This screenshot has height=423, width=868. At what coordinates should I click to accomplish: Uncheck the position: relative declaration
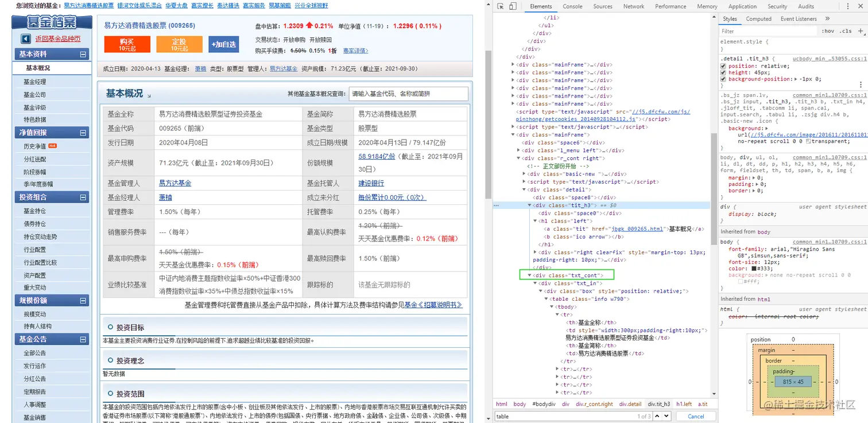(x=723, y=66)
